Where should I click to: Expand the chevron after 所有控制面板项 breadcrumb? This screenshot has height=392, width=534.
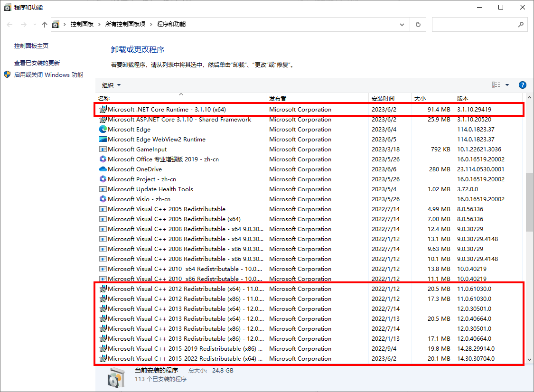tap(151, 25)
